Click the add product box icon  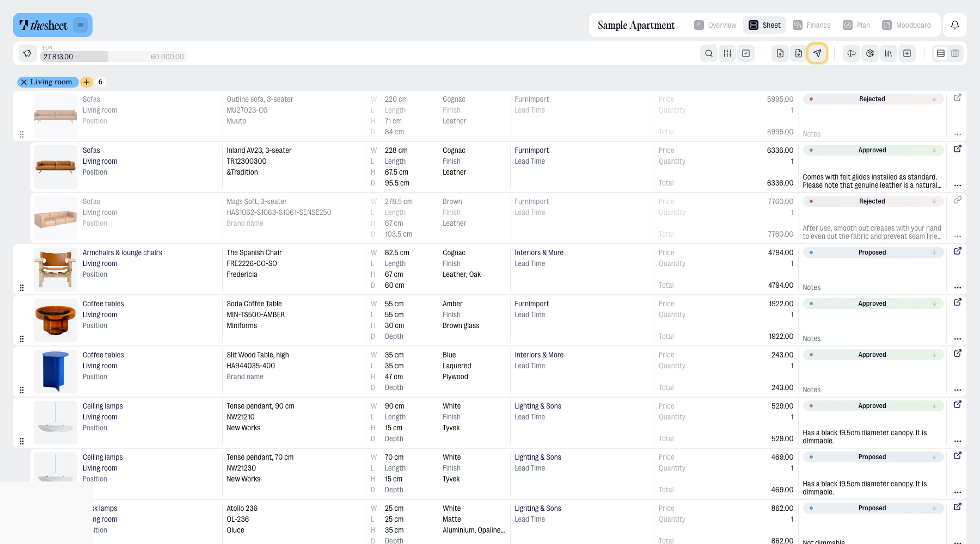[x=870, y=53]
